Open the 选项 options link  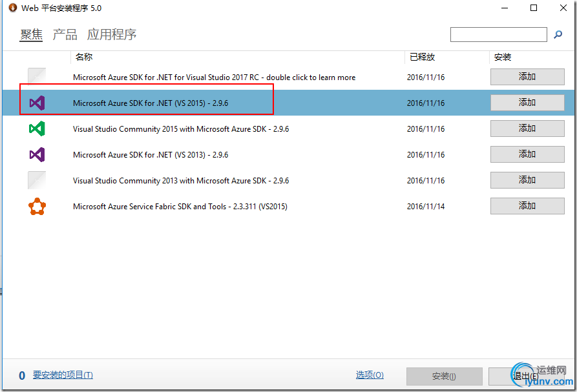pyautogui.click(x=370, y=375)
